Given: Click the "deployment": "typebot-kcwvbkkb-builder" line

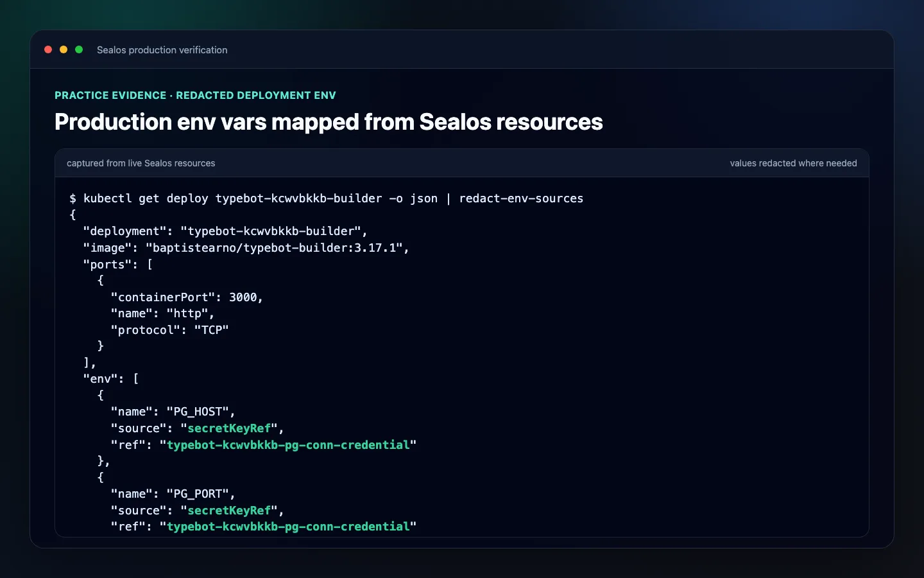Looking at the screenshot, I should pyautogui.click(x=225, y=231).
